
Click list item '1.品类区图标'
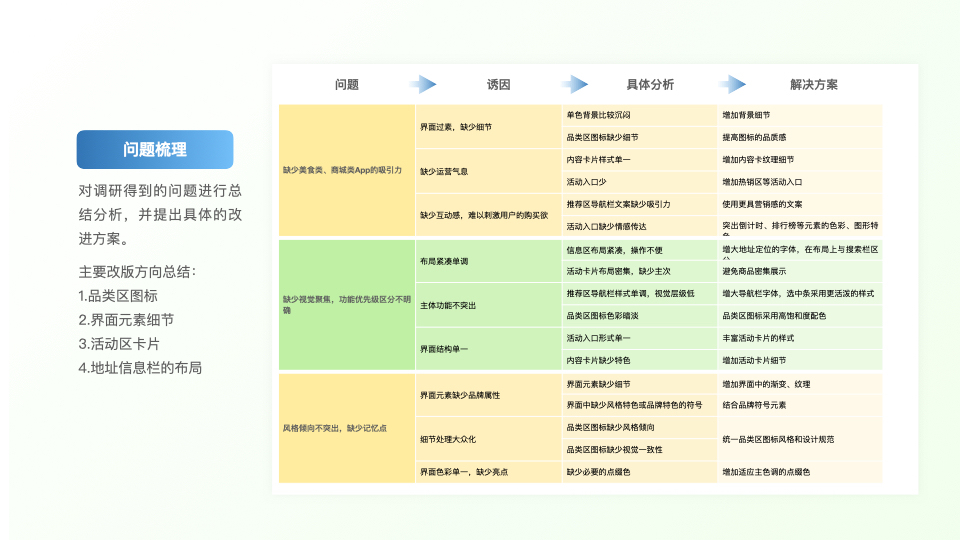click(118, 296)
